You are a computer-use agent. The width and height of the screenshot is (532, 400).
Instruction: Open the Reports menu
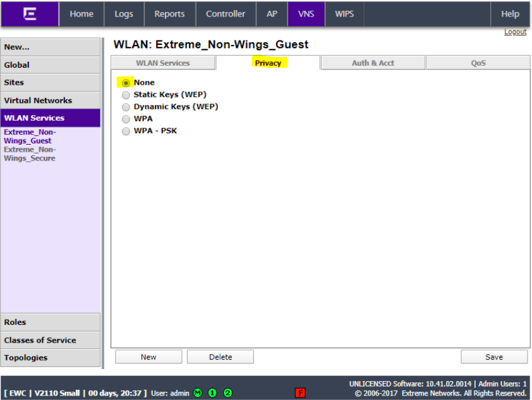[x=169, y=14]
